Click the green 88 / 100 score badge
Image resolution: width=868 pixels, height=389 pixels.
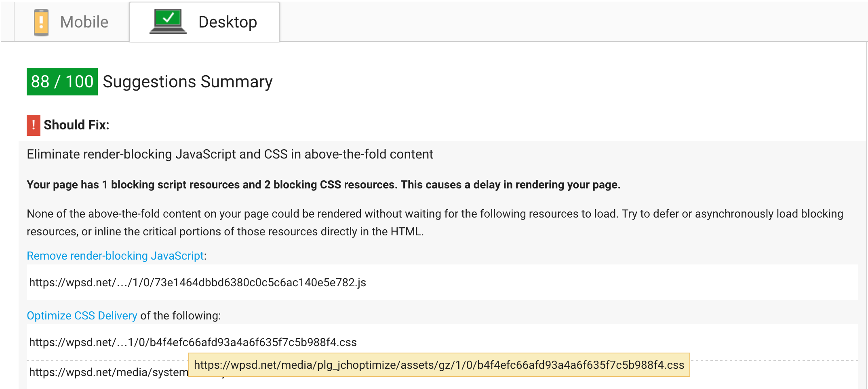pyautogui.click(x=62, y=82)
